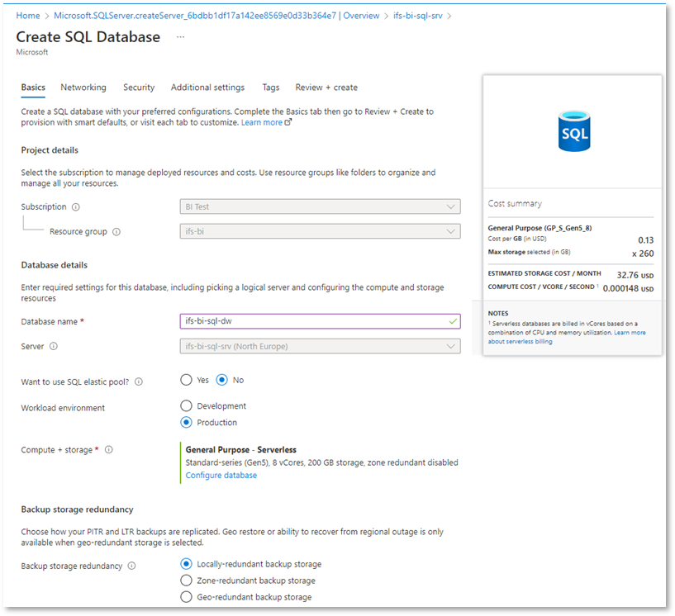Open the Security tab

(x=139, y=88)
